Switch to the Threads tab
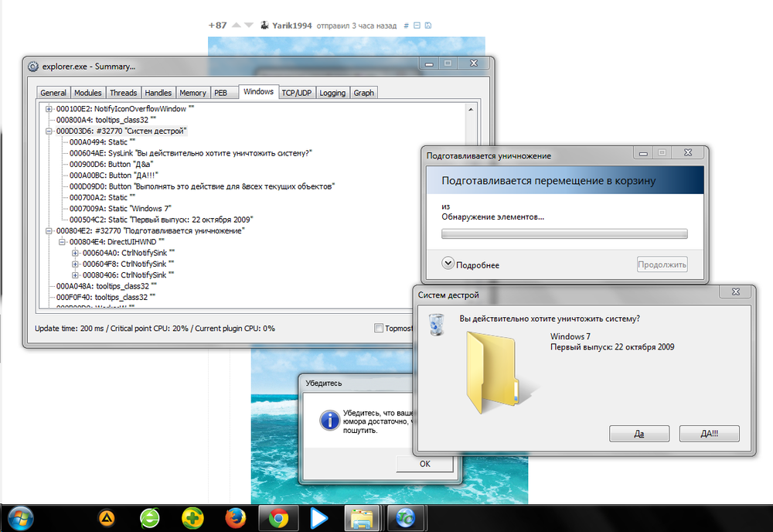 pyautogui.click(x=124, y=93)
